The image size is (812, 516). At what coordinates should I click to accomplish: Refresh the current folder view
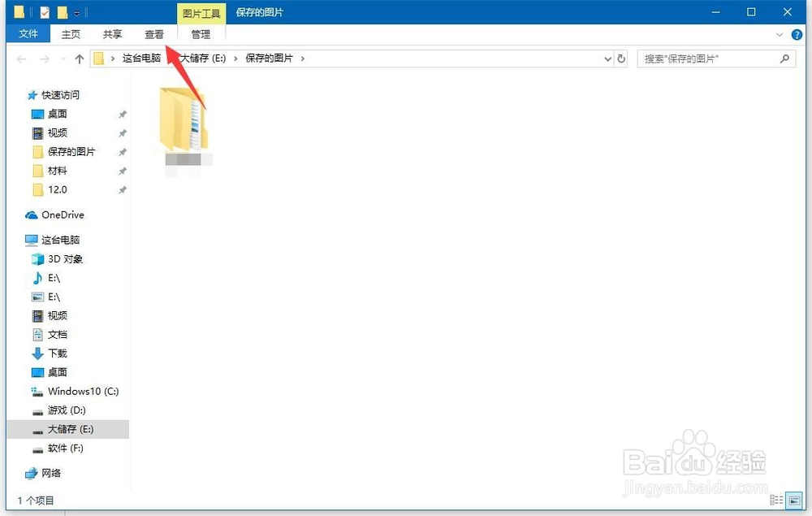tap(622, 58)
